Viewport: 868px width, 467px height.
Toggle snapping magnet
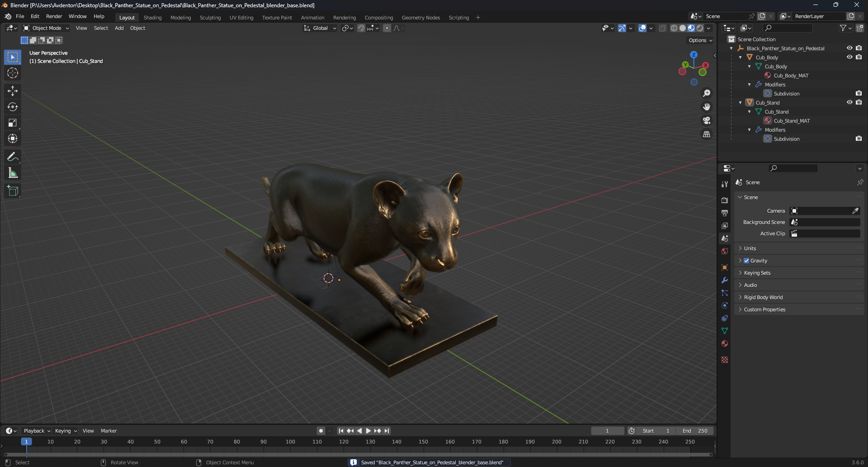[x=361, y=28]
